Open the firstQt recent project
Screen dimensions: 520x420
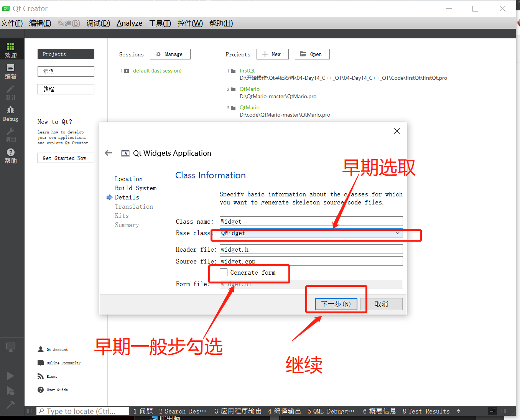coord(247,71)
